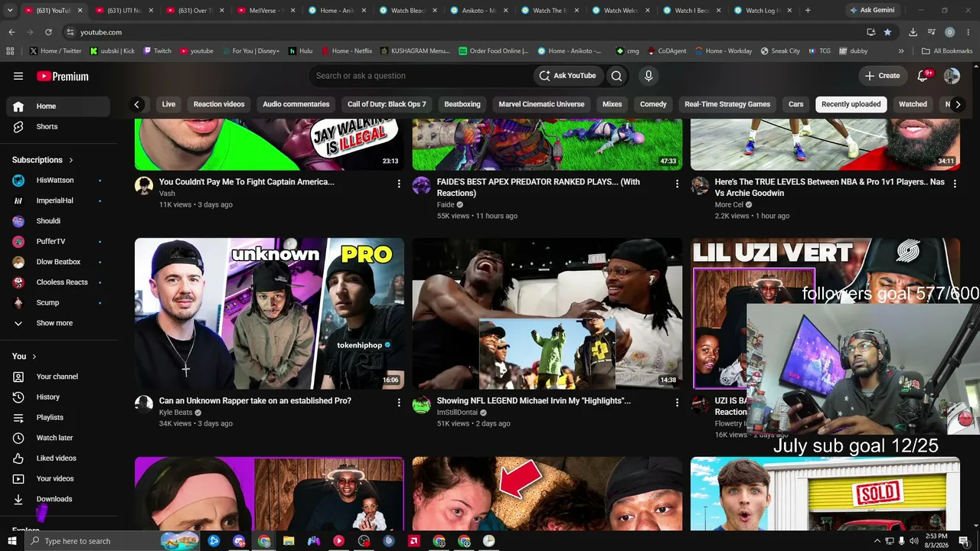Screen dimensions: 980x551
Task: Select the Live filter chip
Action: click(168, 104)
